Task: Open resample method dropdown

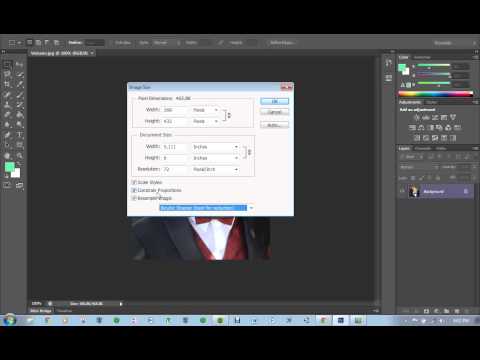Action: pyautogui.click(x=207, y=208)
